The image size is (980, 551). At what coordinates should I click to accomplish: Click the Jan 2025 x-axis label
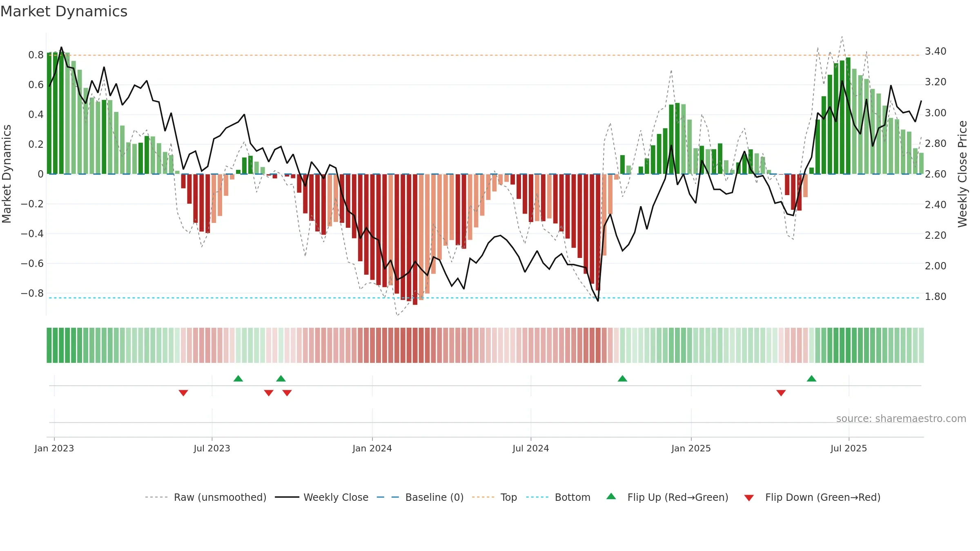691,448
